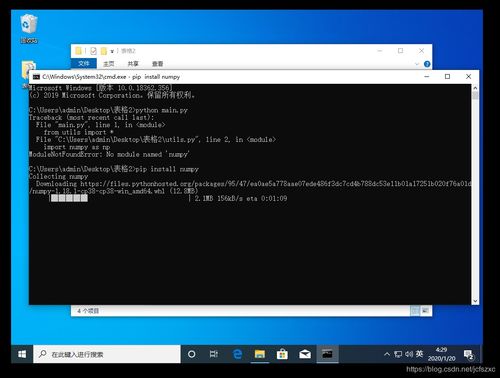Open the action center notification icon
This screenshot has width=500, height=378.
469,355
